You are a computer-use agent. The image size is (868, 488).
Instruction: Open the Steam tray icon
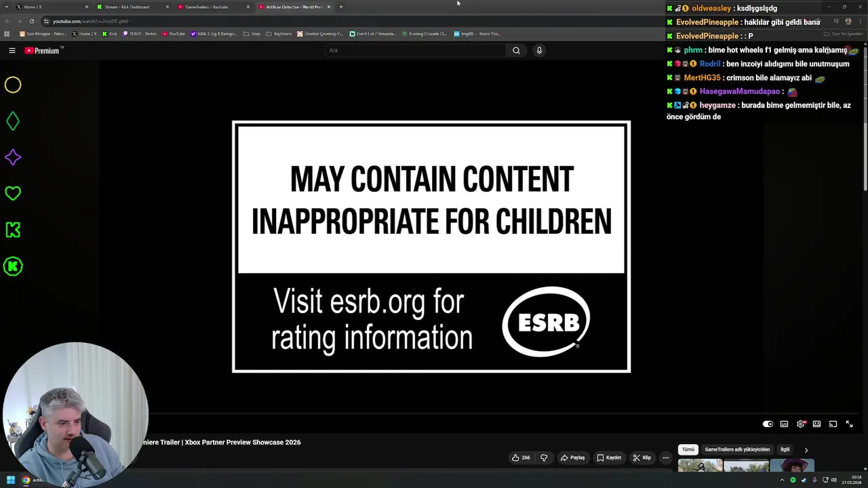[804, 481]
